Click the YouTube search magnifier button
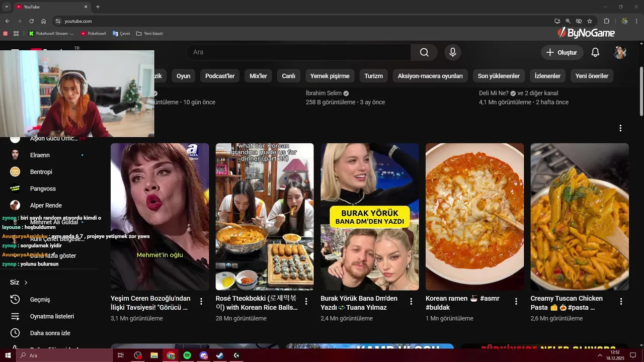Viewport: 644px width, 362px height. 424,52
